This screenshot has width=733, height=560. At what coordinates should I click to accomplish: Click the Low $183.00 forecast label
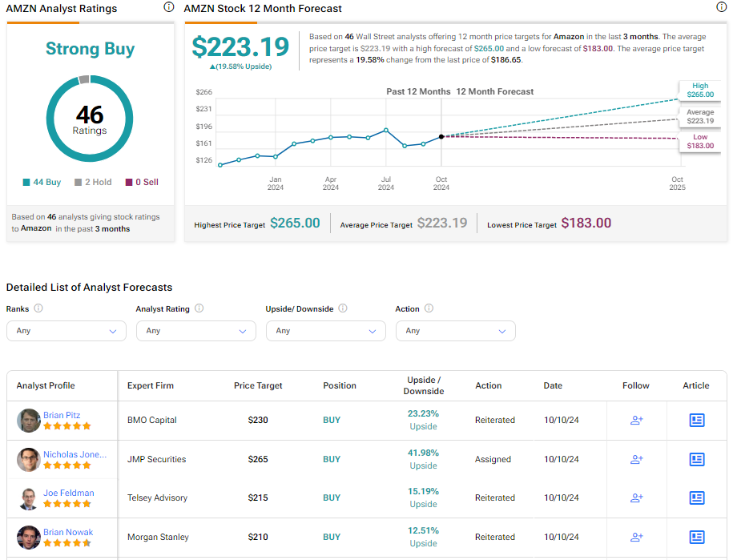coord(700,141)
